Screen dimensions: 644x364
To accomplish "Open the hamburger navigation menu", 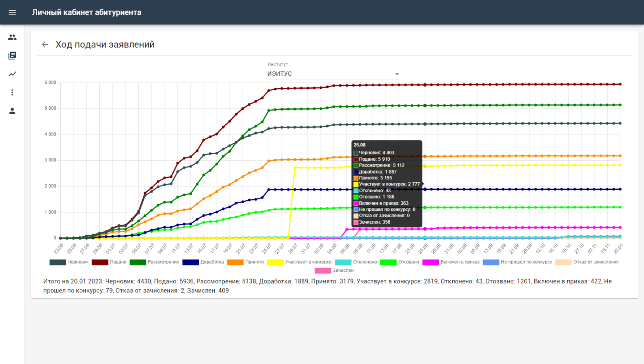I will tap(12, 12).
